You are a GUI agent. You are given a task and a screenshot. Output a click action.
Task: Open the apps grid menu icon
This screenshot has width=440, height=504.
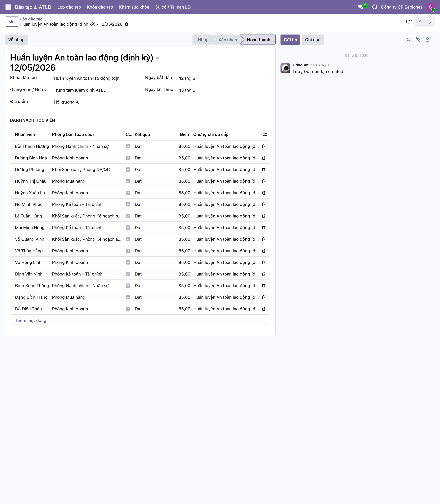click(8, 7)
